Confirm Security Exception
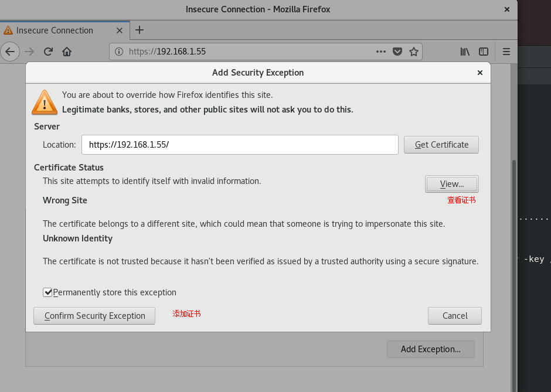The image size is (551, 392). 94,316
